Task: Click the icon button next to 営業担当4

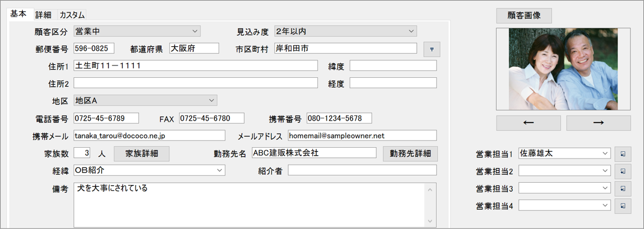Action: tap(623, 206)
